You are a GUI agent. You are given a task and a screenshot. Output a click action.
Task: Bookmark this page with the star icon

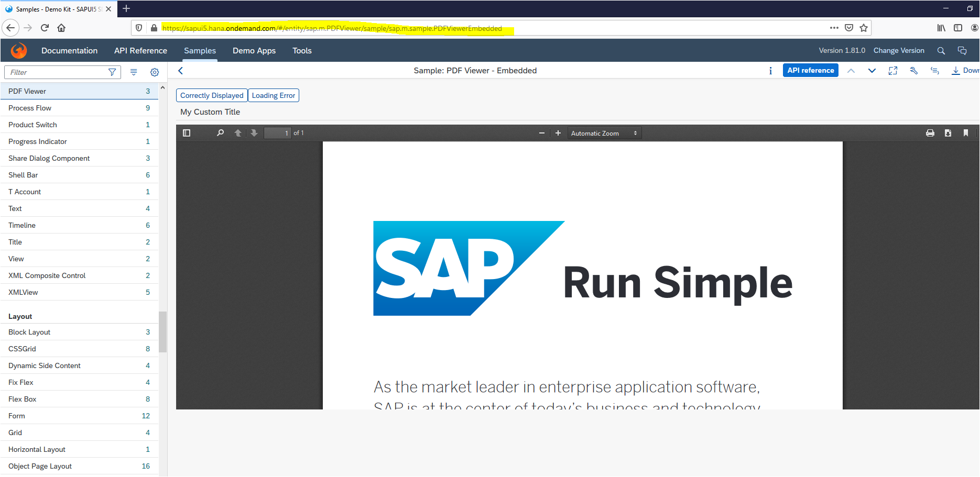click(x=864, y=28)
